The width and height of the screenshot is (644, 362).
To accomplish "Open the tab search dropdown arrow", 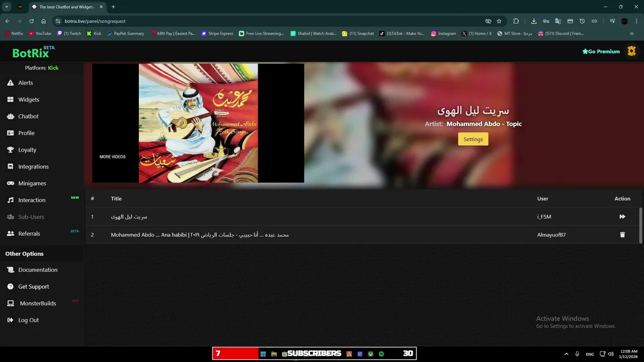I will [x=7, y=7].
